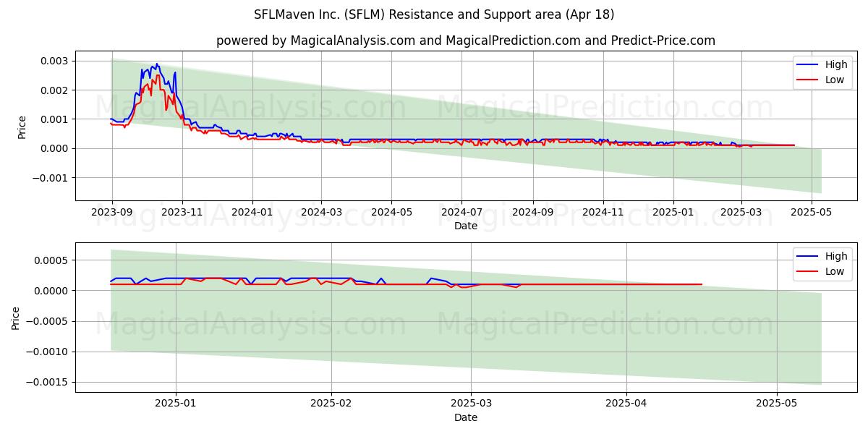This screenshot has width=868, height=434.
Task: Click the '0.000' y-axis label in top chart
Action: tap(55, 148)
